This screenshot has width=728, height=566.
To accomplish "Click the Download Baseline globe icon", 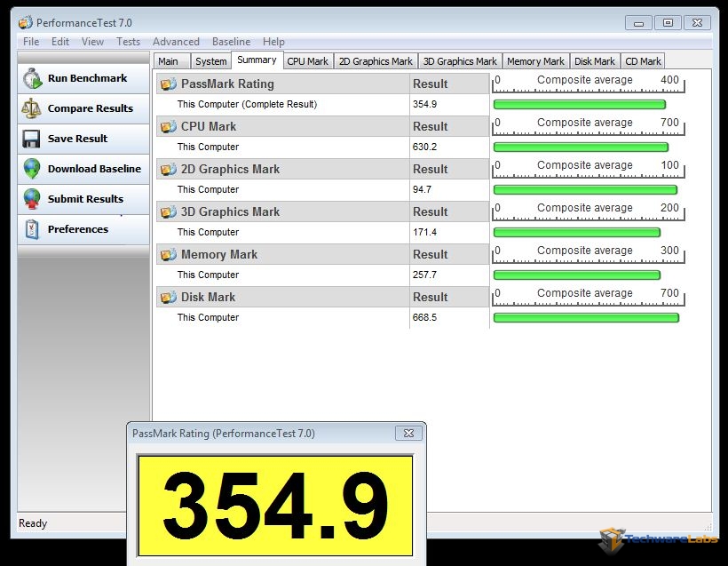I will pos(32,169).
